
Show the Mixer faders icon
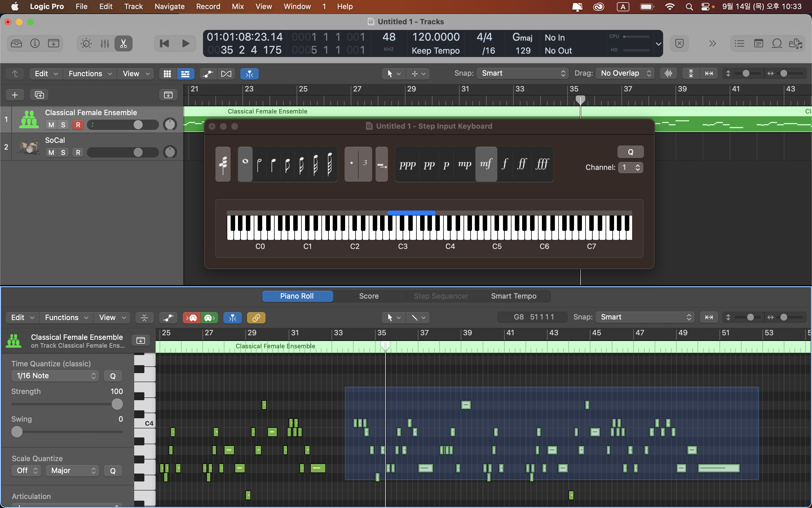tap(105, 43)
